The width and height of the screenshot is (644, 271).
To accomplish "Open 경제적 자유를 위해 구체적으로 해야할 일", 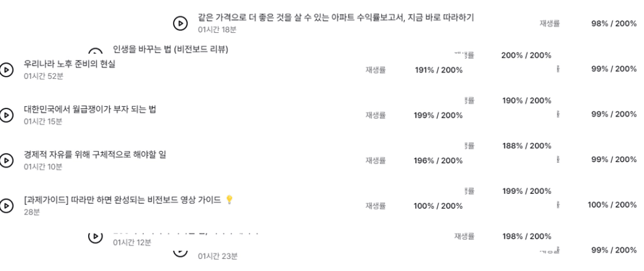I will [x=95, y=155].
